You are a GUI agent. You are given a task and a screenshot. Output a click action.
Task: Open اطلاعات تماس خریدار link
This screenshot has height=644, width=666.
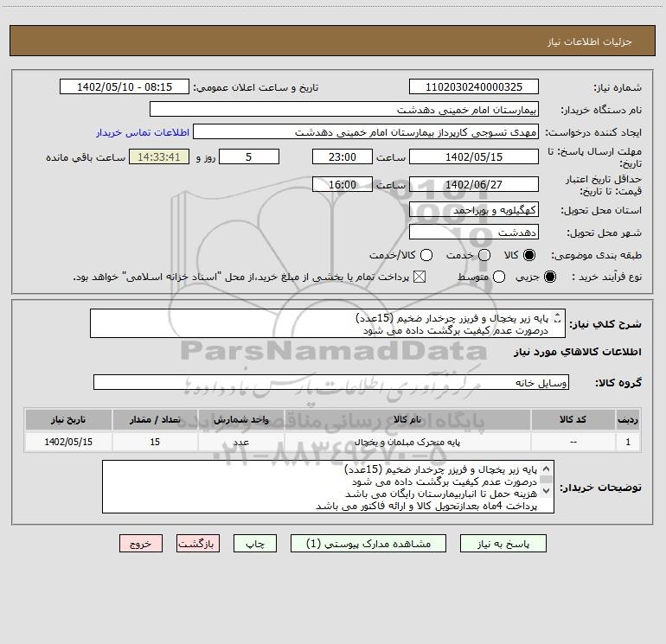[x=143, y=132]
